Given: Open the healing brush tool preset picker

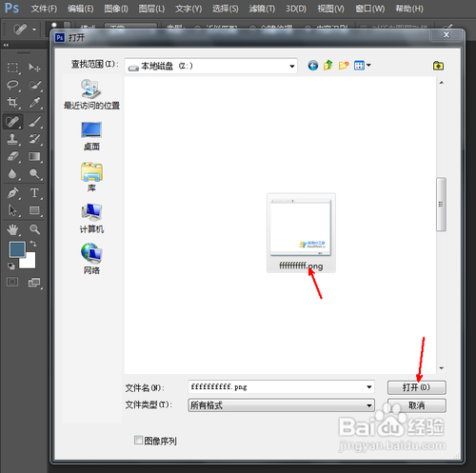Looking at the screenshot, I should (x=34, y=30).
